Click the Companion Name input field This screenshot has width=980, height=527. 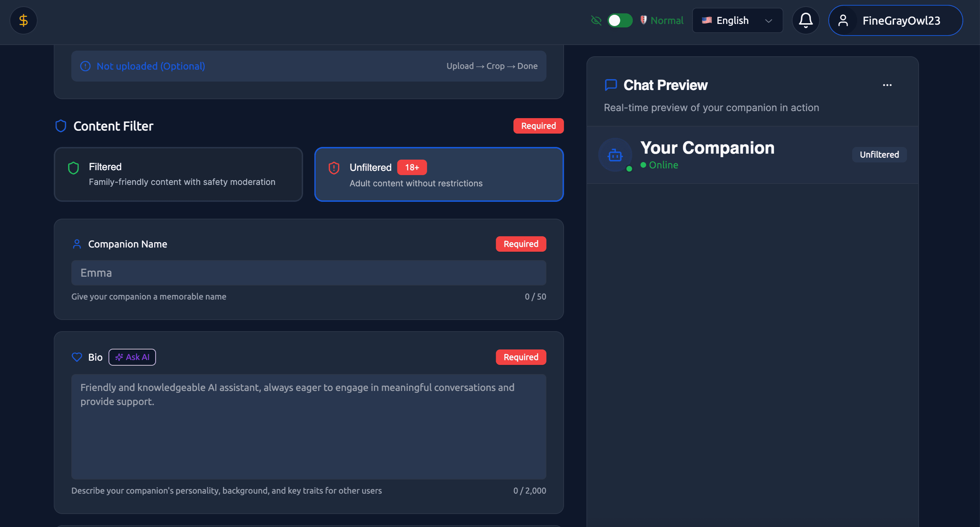pyautogui.click(x=308, y=273)
